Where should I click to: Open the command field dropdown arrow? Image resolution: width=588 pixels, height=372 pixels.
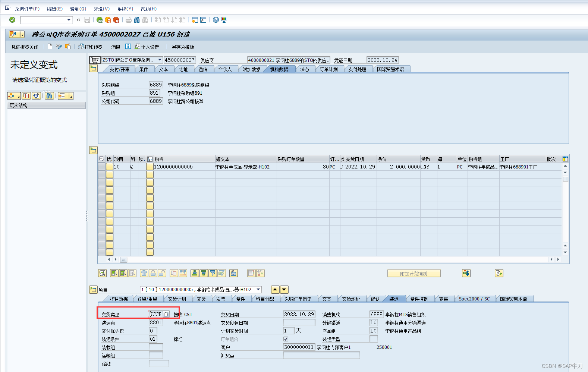pos(69,20)
